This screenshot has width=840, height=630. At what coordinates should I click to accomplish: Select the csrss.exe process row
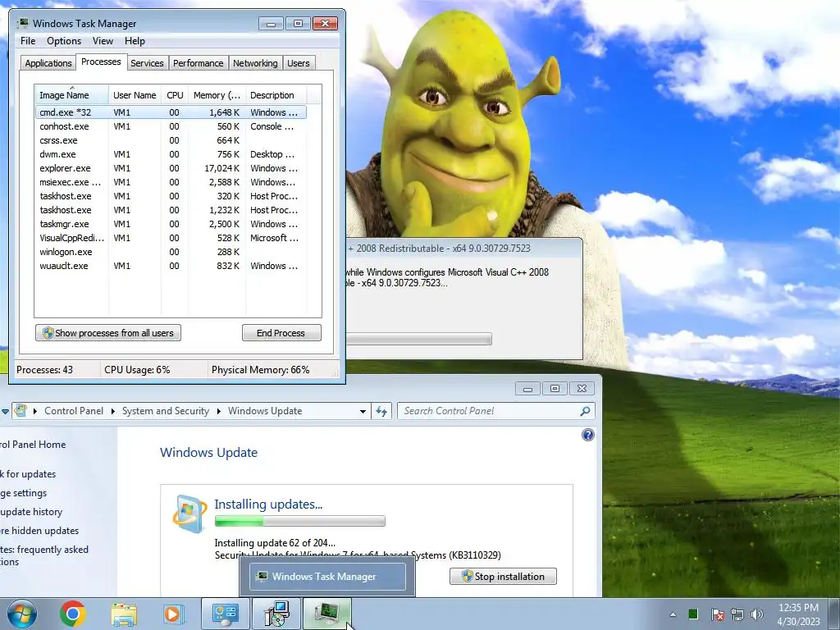(x=171, y=140)
